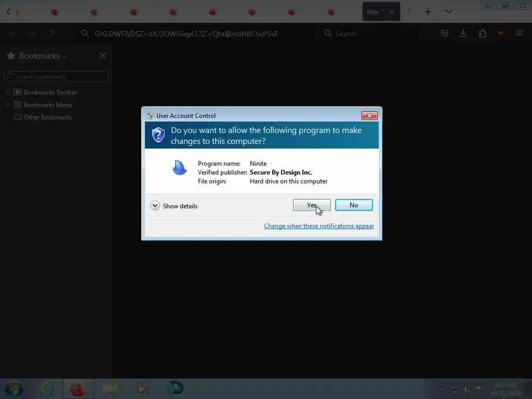
Task: Click Yes in the User Account Control dialog
Action: (312, 205)
